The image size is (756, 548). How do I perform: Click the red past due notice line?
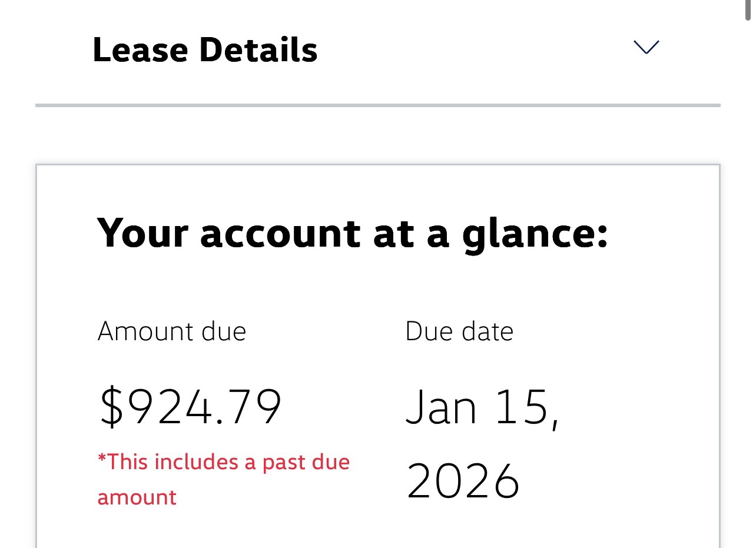pos(224,462)
